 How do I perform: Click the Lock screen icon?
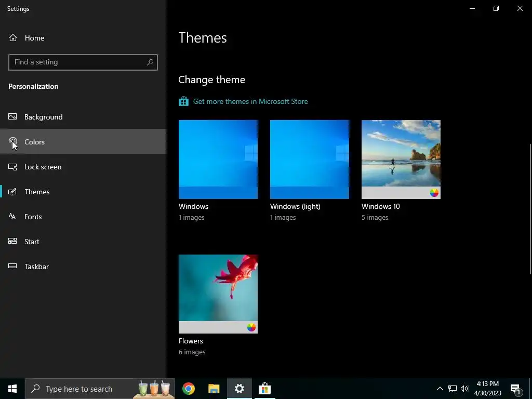coord(12,167)
